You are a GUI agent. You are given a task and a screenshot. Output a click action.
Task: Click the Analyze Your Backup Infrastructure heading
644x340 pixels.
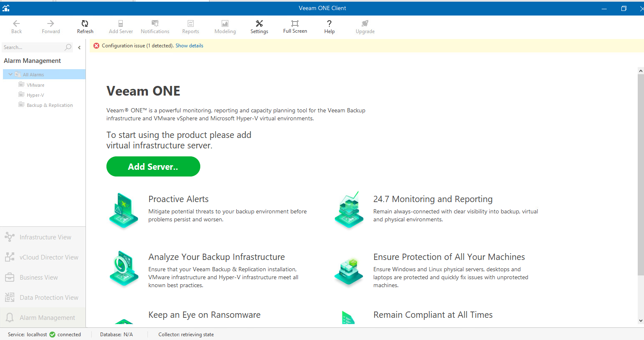click(x=217, y=257)
